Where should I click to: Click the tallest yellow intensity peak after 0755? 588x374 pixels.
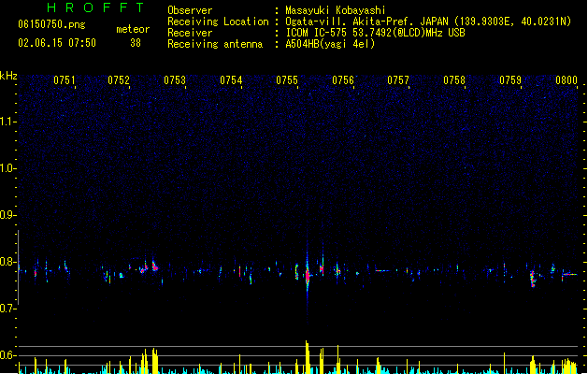tap(308, 357)
